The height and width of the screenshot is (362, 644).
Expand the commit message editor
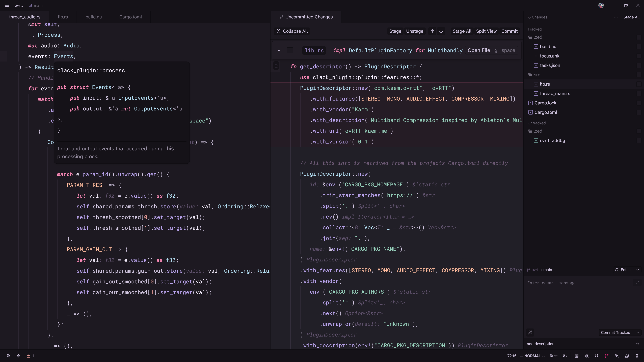(637, 282)
